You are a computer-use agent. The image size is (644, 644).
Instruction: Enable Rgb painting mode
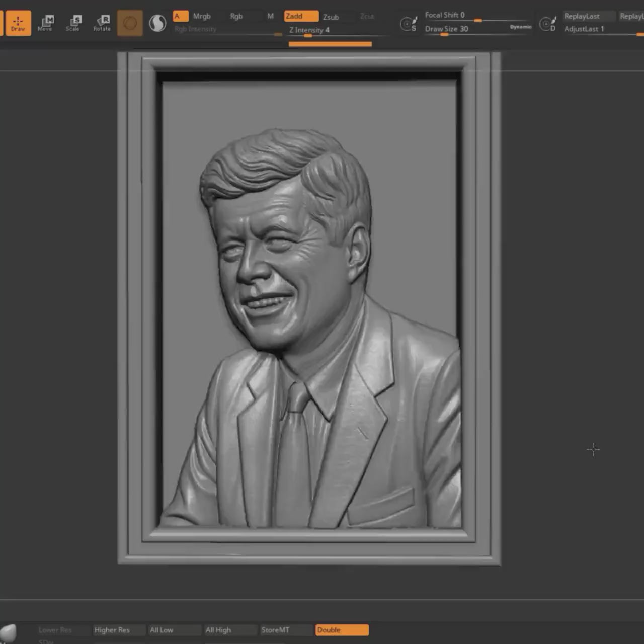[236, 16]
